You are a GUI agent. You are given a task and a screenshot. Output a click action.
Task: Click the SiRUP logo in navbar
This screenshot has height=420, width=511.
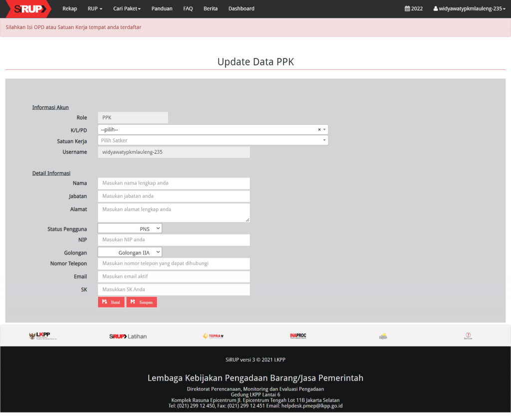[x=32, y=8]
